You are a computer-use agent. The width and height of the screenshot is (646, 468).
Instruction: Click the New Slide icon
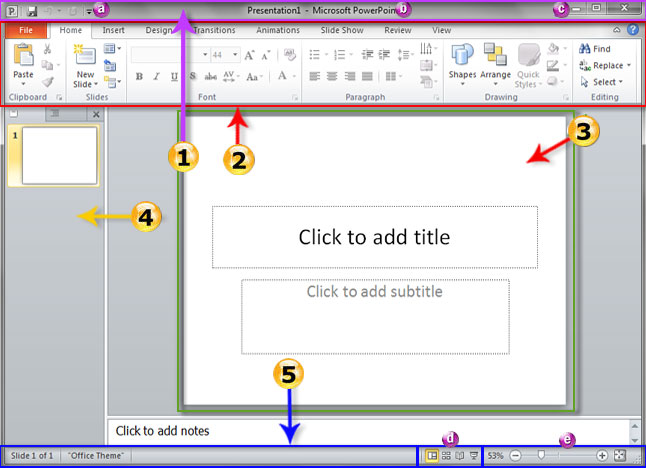coord(84,55)
